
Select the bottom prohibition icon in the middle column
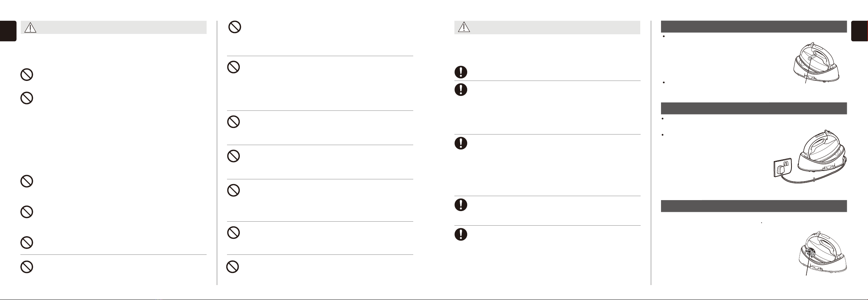click(233, 267)
